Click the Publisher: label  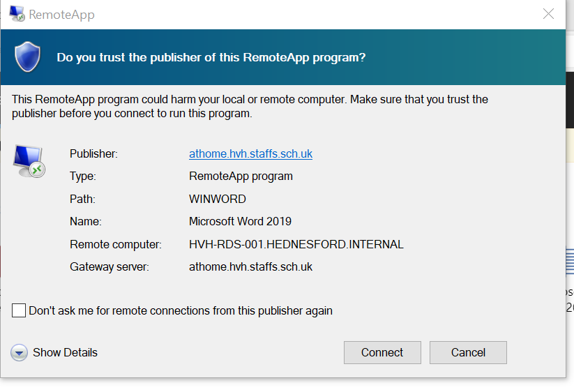pyautogui.click(x=93, y=153)
